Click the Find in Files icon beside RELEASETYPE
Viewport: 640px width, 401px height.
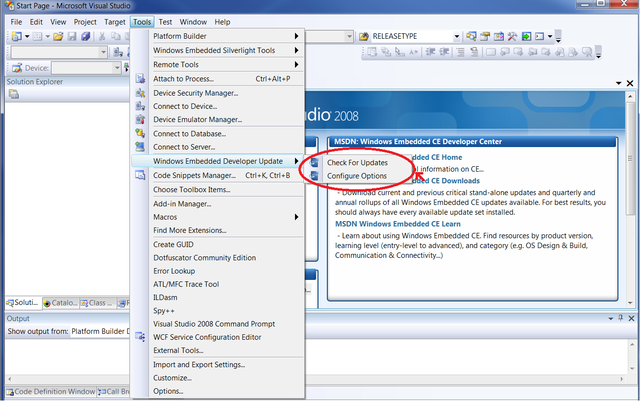click(x=363, y=36)
